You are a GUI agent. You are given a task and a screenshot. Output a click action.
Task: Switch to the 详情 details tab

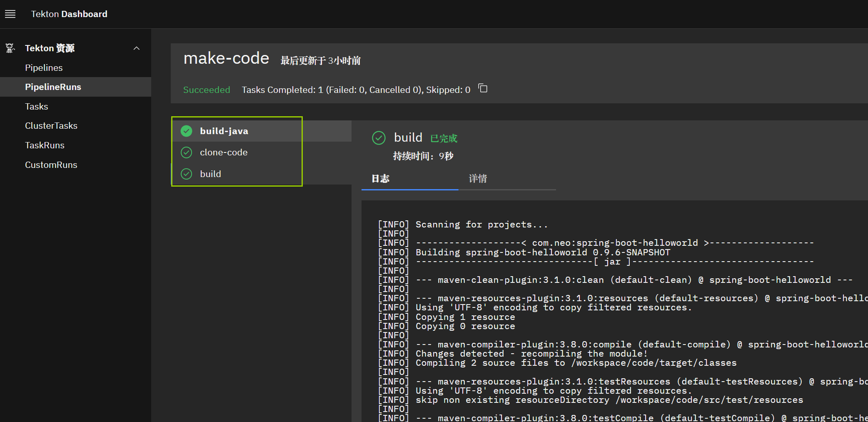[507, 179]
